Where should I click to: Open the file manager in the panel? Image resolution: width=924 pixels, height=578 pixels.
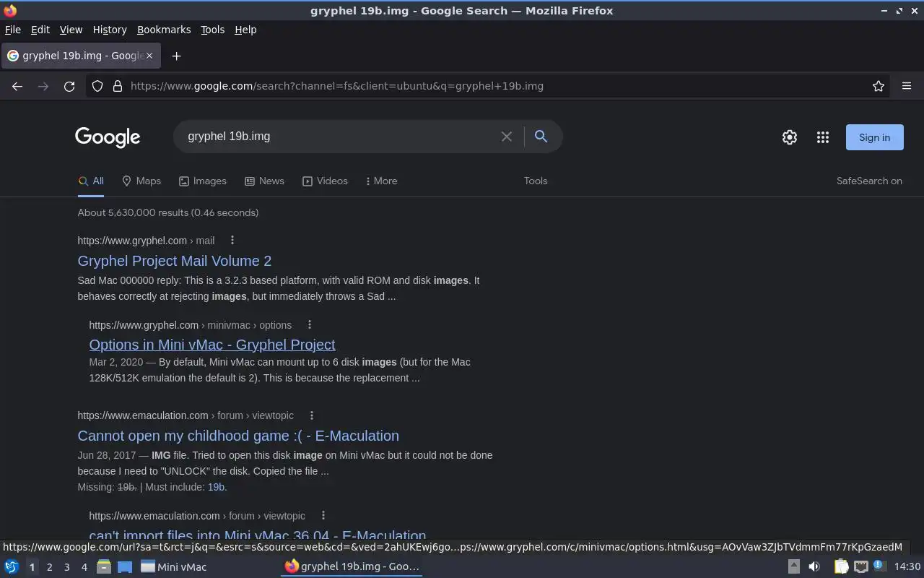[104, 566]
